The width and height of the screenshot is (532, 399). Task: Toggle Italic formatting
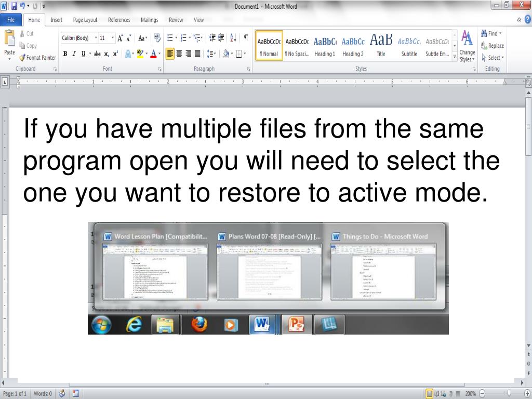pyautogui.click(x=74, y=54)
